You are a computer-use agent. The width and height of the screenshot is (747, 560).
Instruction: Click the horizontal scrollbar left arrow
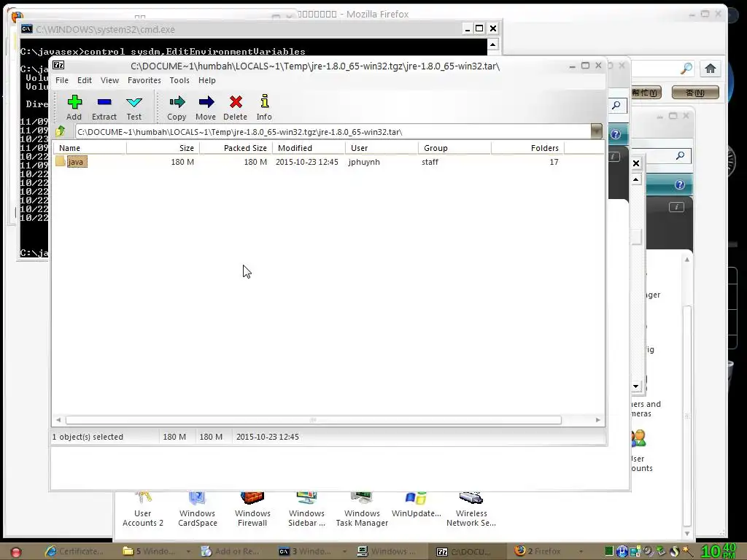[58, 420]
